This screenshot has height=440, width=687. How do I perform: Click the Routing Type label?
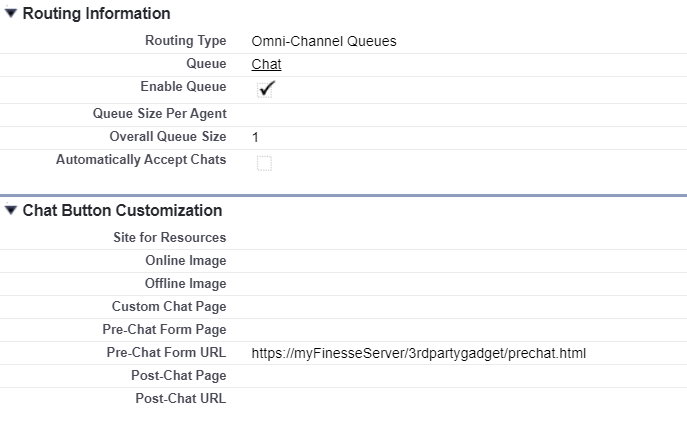[x=186, y=41]
